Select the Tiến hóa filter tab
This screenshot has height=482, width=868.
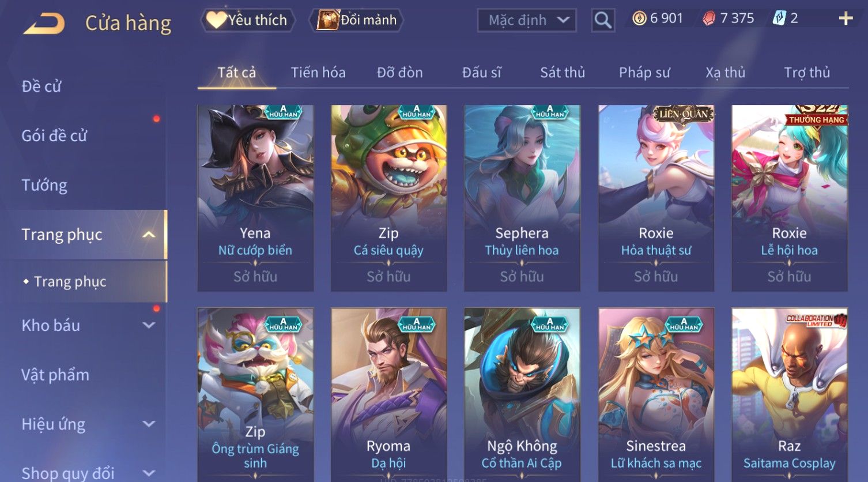pos(318,73)
